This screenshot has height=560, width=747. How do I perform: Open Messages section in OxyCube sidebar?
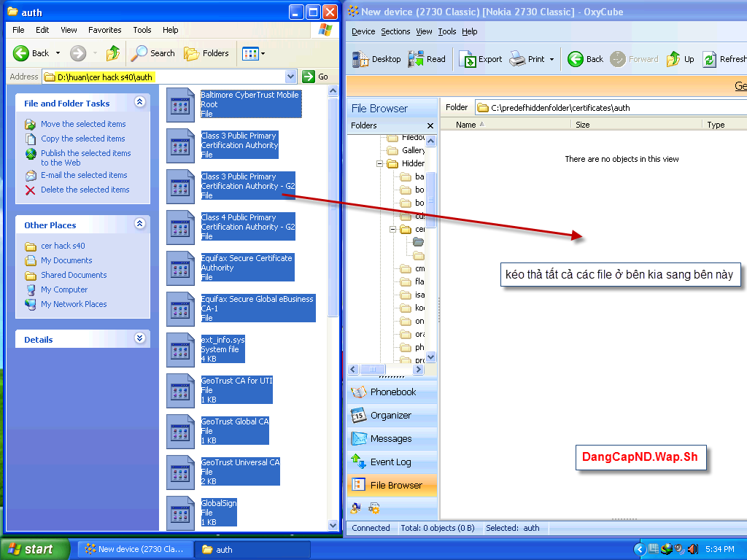[392, 438]
